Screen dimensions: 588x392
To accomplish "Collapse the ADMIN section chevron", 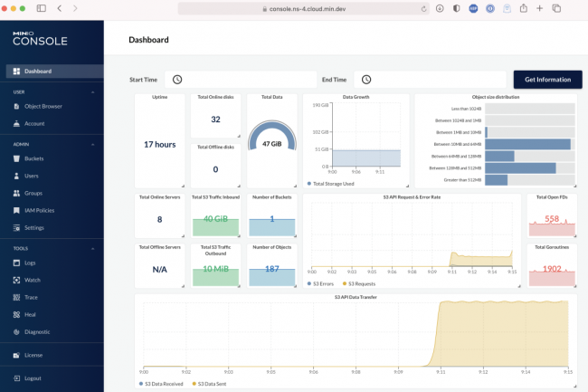I will 91,144.
